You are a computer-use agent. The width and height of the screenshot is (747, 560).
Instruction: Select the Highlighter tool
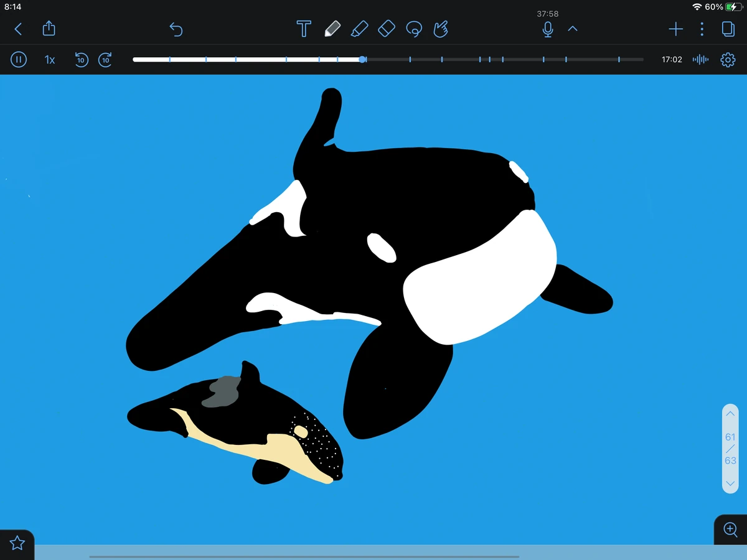359,29
